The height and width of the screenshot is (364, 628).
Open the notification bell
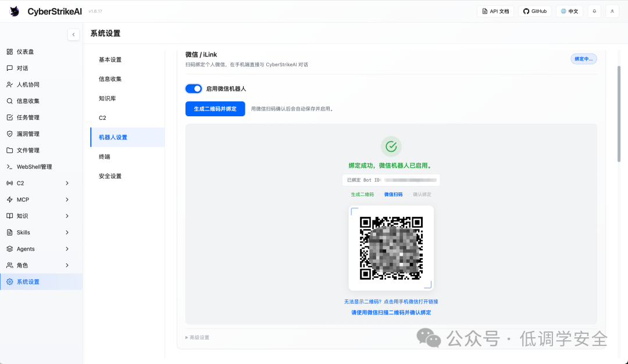tap(594, 11)
